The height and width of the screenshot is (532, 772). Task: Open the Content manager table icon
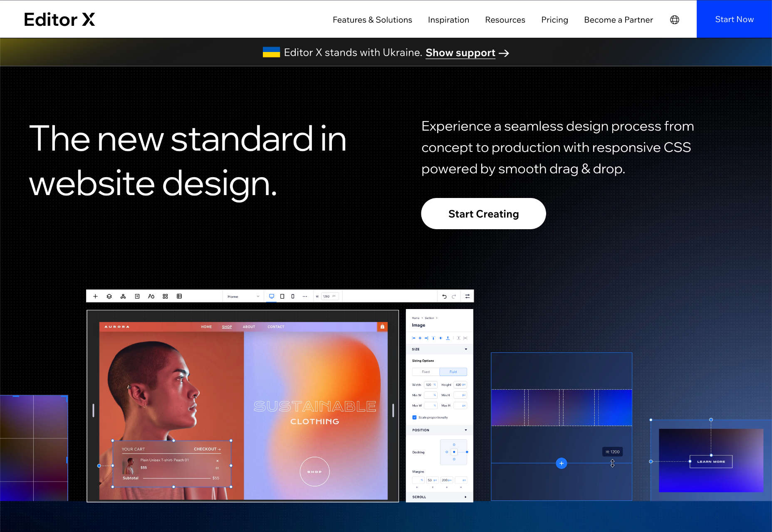coord(179,296)
